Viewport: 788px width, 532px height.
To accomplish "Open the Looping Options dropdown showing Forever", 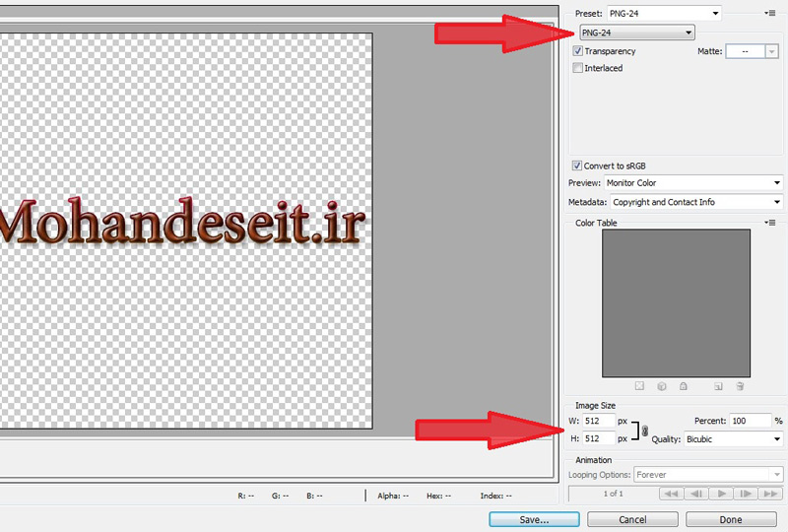I will tap(708, 475).
